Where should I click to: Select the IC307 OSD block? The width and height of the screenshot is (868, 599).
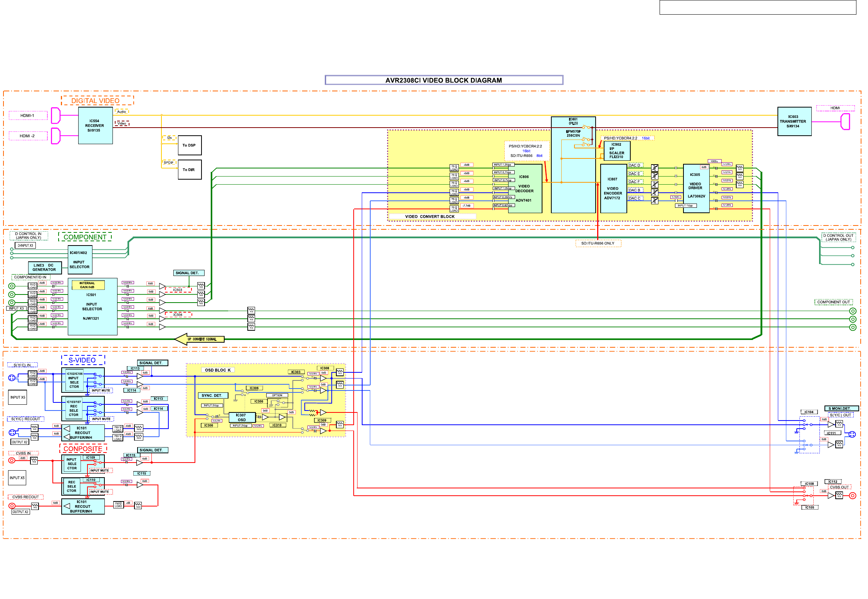coord(242,417)
